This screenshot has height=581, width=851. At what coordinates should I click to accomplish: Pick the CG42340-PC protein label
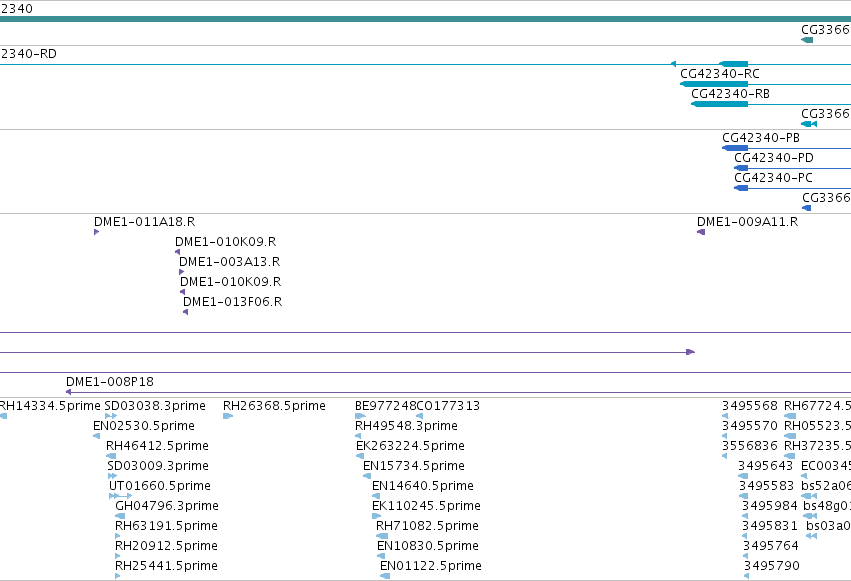[773, 178]
